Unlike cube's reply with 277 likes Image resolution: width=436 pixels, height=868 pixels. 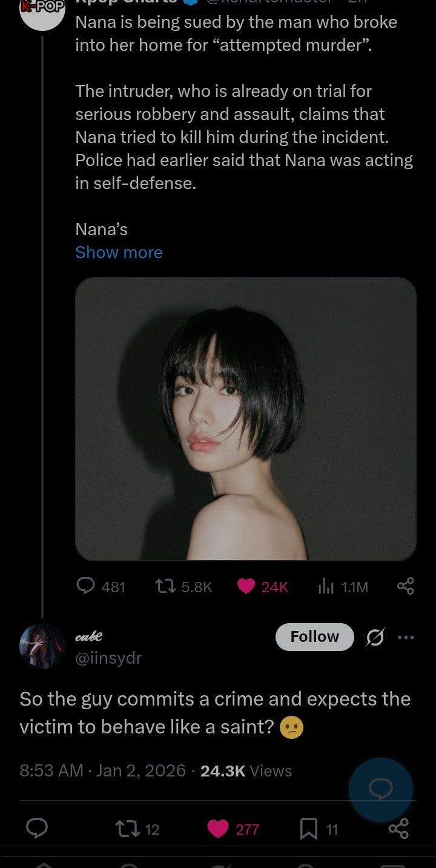[218, 829]
